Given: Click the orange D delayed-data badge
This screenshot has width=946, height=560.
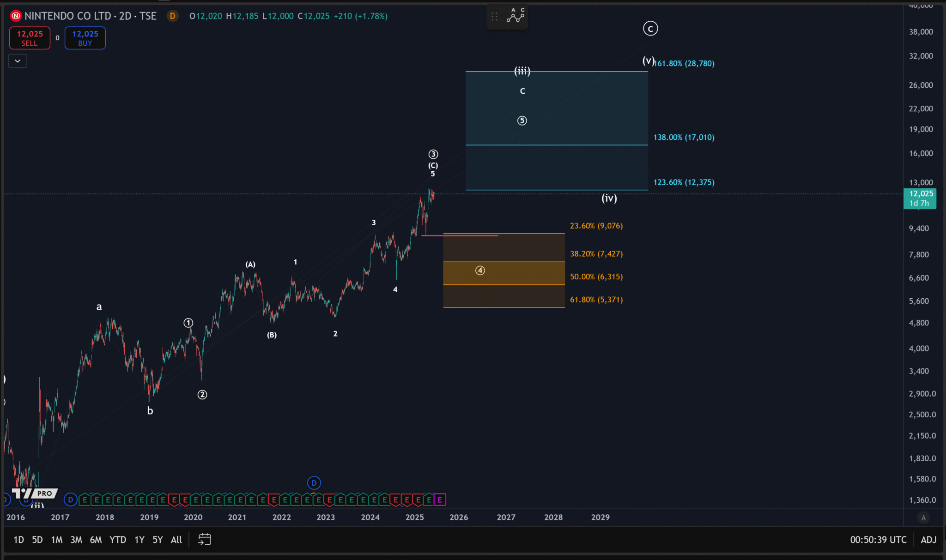Looking at the screenshot, I should pos(172,16).
